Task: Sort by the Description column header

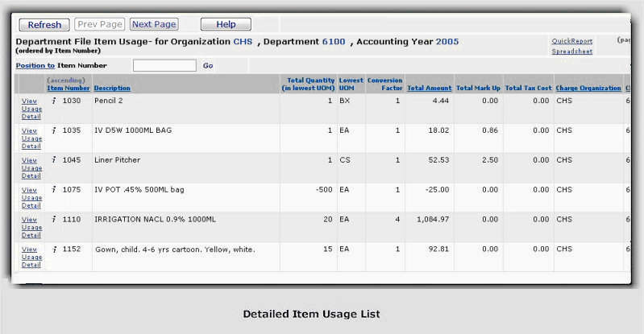Action: 112,88
